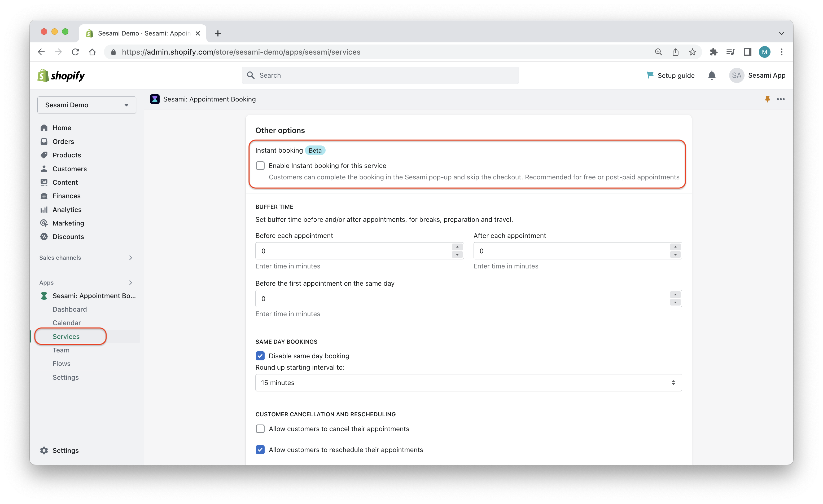This screenshot has width=823, height=504.
Task: Allow customers to cancel their appointments
Action: (260, 428)
